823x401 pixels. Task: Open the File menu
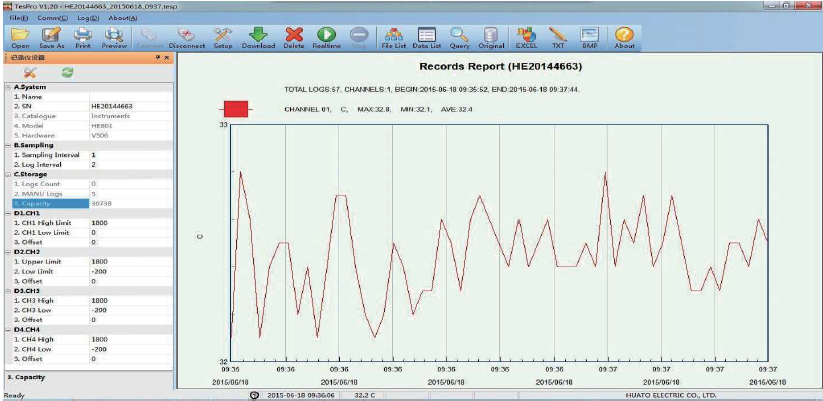(x=18, y=18)
